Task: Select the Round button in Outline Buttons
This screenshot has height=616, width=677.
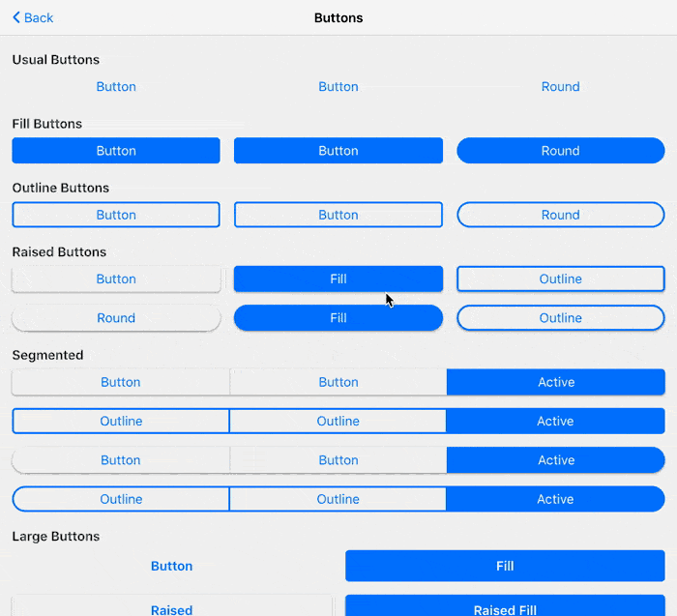Action: [x=560, y=215]
